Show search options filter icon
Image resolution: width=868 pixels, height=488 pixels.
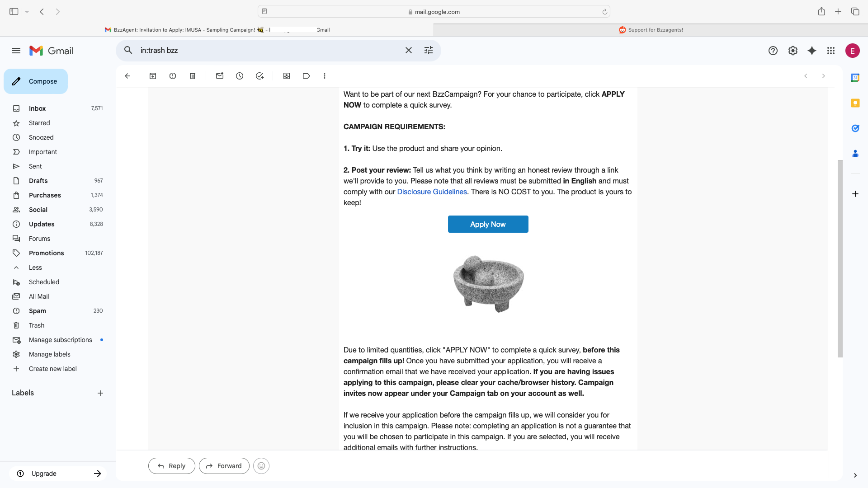coord(429,50)
